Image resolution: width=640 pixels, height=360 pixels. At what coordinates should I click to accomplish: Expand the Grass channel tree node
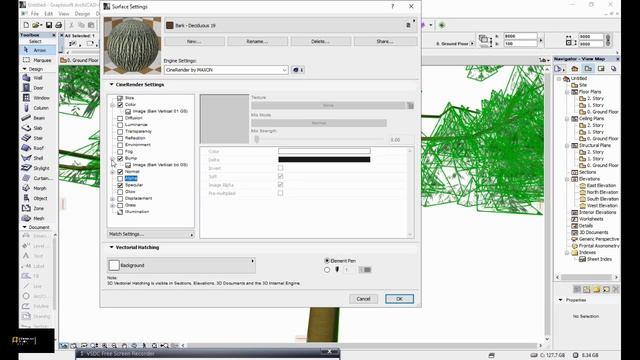pos(112,205)
